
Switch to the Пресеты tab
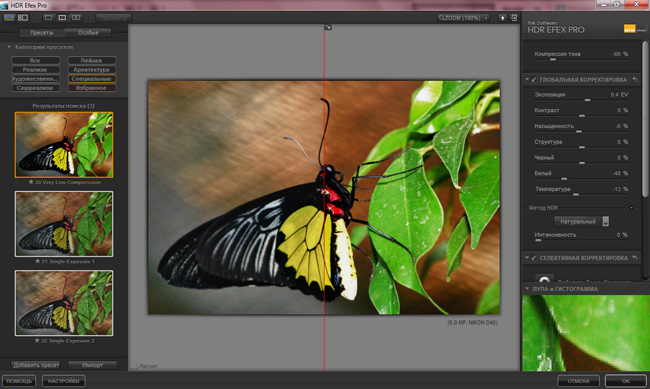coord(41,32)
